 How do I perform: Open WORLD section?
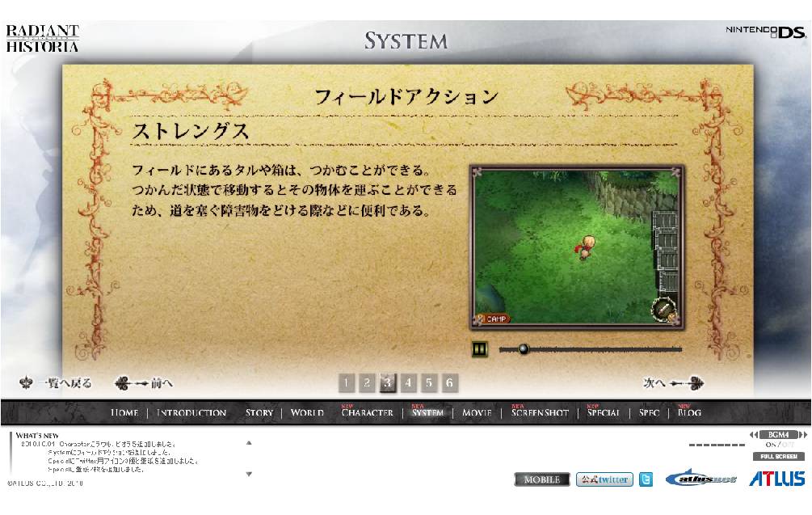point(307,413)
